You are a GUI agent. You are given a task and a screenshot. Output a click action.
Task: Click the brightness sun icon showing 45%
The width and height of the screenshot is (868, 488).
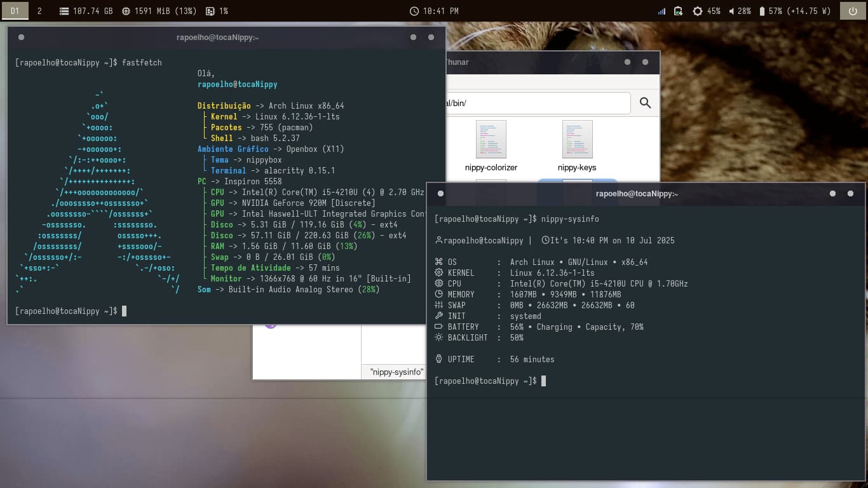tap(698, 11)
